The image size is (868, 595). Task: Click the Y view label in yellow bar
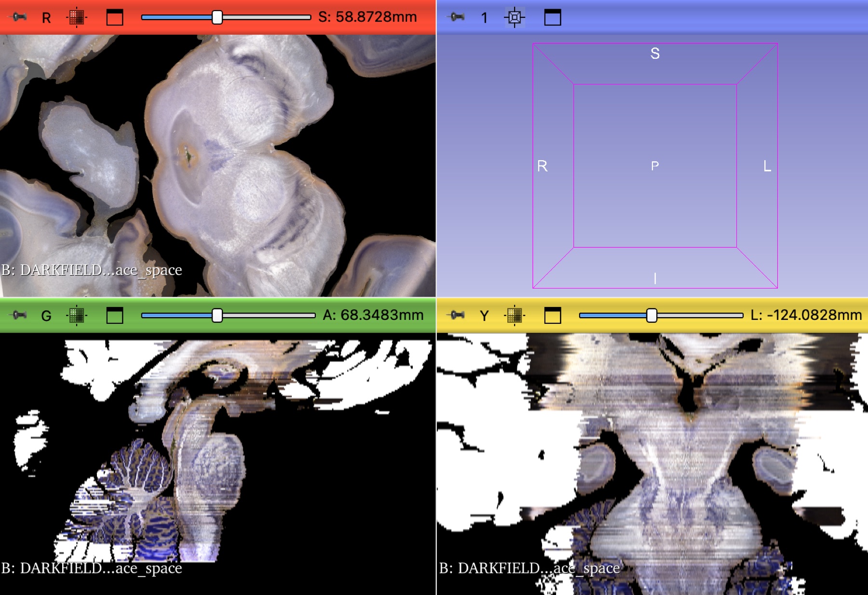(x=484, y=316)
